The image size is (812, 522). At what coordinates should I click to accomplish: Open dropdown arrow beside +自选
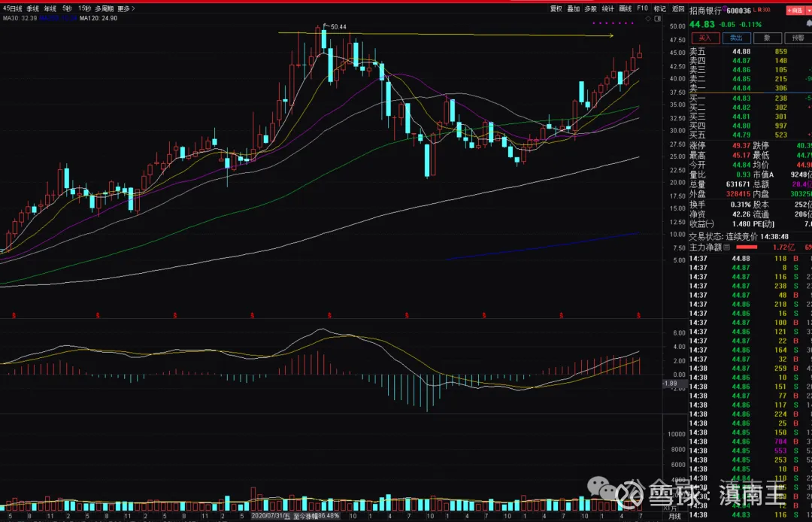pos(807,11)
